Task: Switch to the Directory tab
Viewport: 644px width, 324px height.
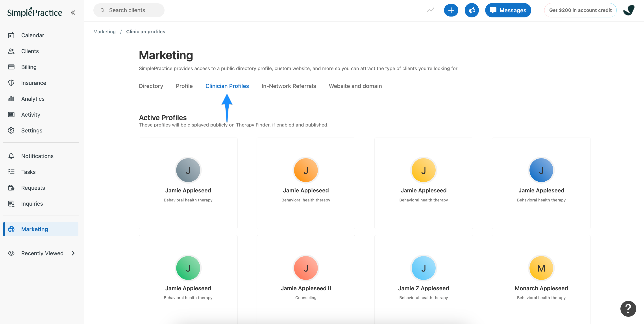Action: (x=151, y=86)
